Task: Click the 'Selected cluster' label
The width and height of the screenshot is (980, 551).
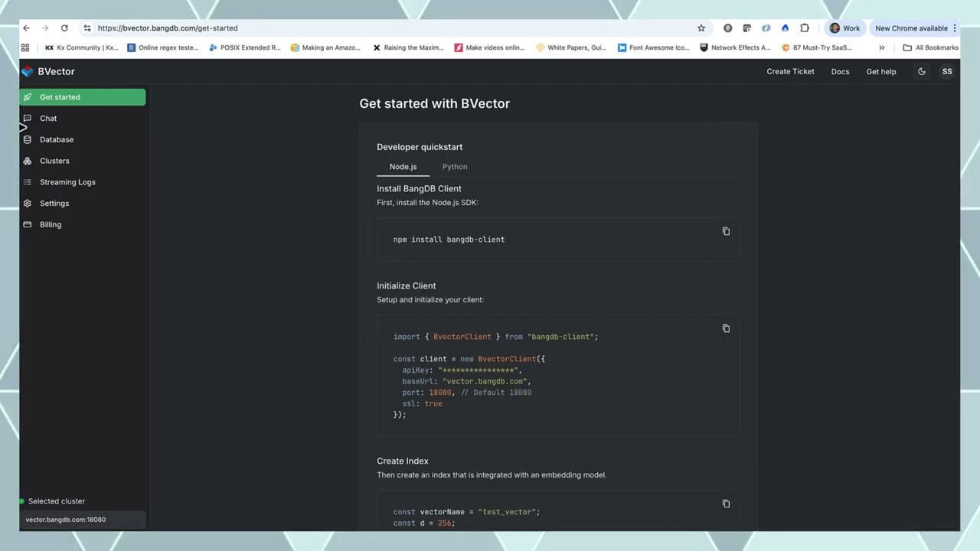Action: pos(57,501)
